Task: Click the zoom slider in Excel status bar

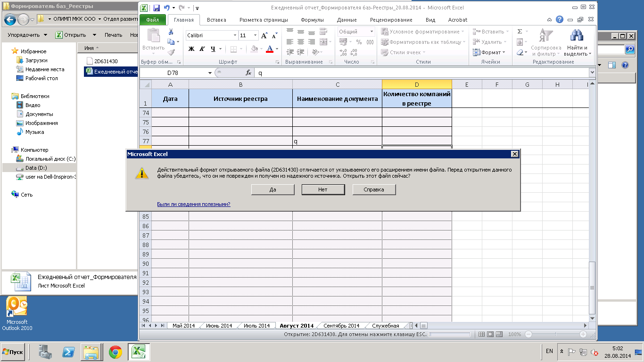Action: click(555, 334)
